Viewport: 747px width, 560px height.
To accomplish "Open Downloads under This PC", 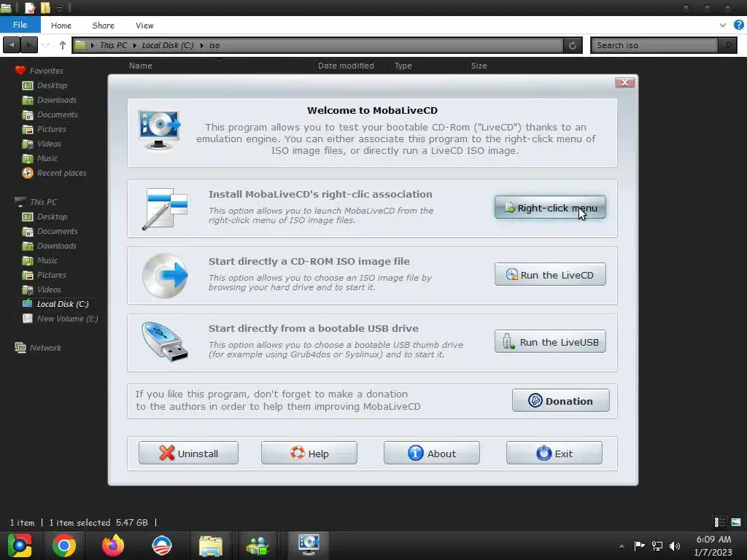I will pyautogui.click(x=56, y=246).
